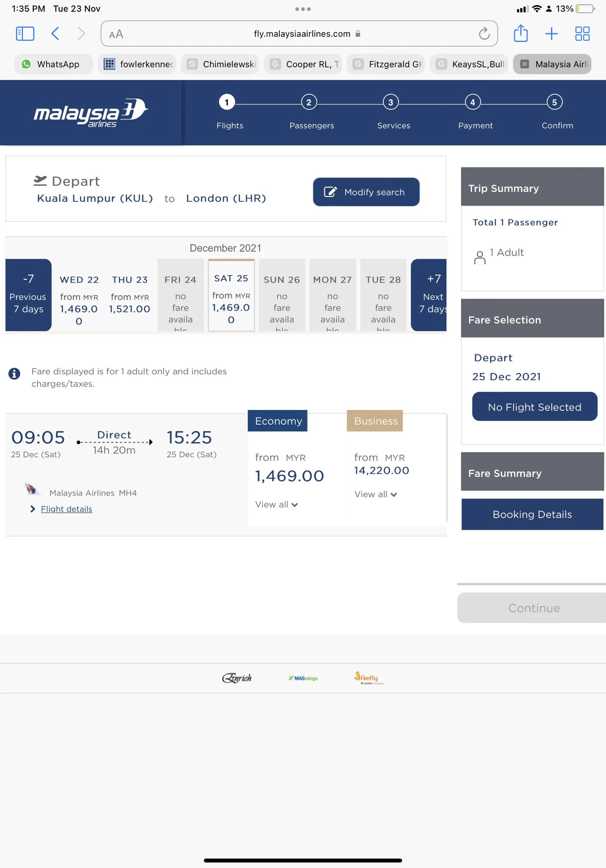Go back with the browser back arrow

55,33
